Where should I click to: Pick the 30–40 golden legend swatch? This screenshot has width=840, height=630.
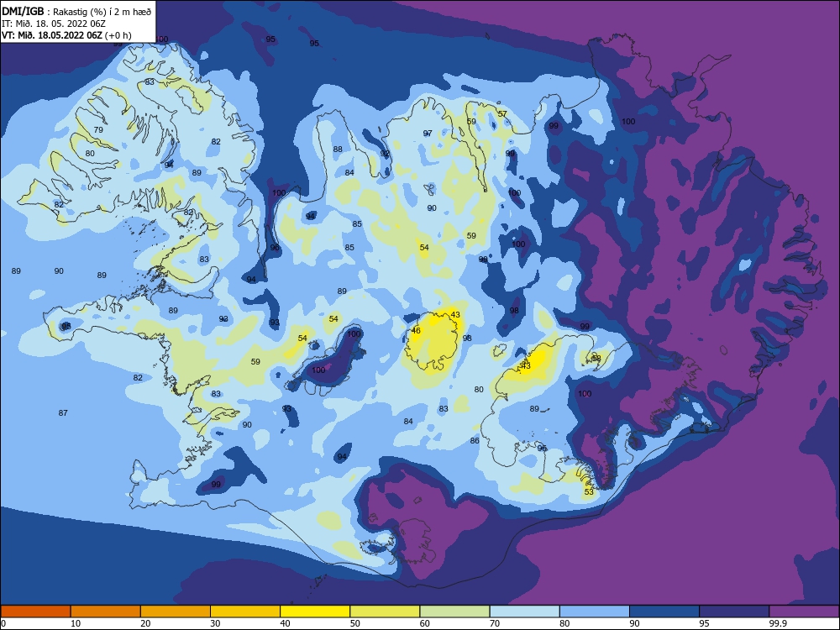[245, 612]
